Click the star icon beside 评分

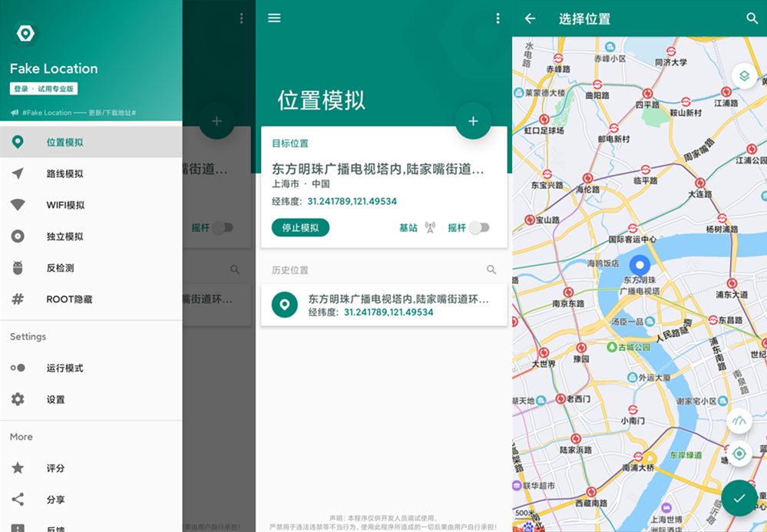tap(18, 468)
